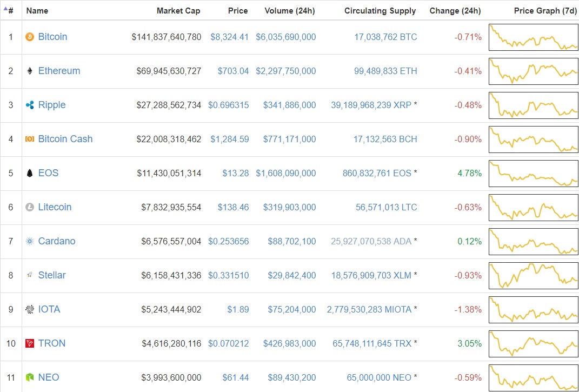Open Stellar 7-day price graph
The width and height of the screenshot is (579, 392).
click(534, 276)
